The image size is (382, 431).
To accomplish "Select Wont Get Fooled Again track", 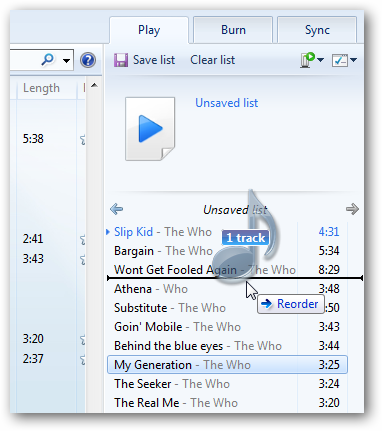I will [227, 270].
